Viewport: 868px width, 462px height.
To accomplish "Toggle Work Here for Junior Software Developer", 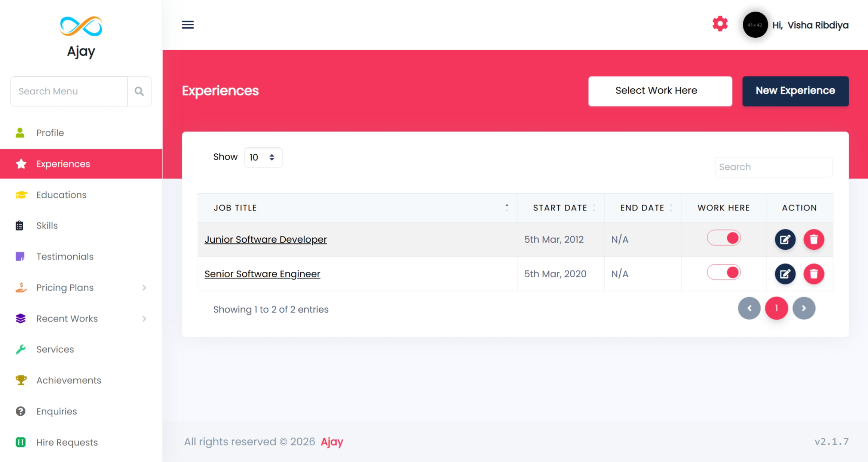I will 724,238.
